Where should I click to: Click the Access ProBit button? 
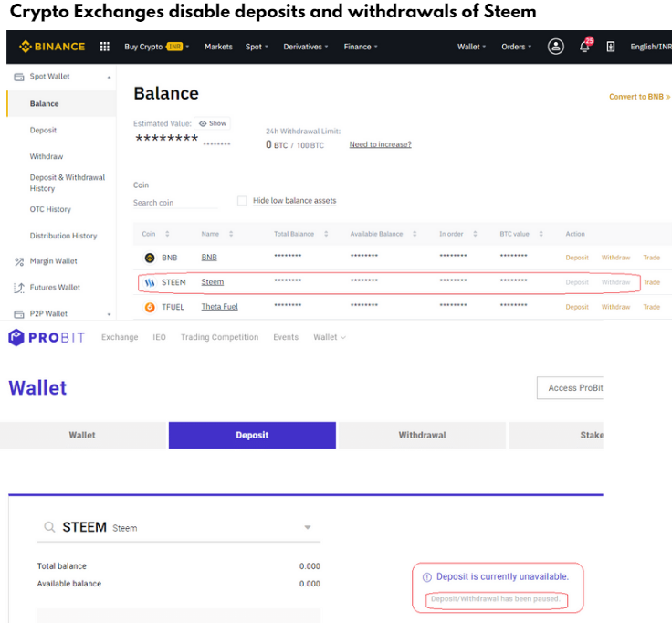point(570,388)
